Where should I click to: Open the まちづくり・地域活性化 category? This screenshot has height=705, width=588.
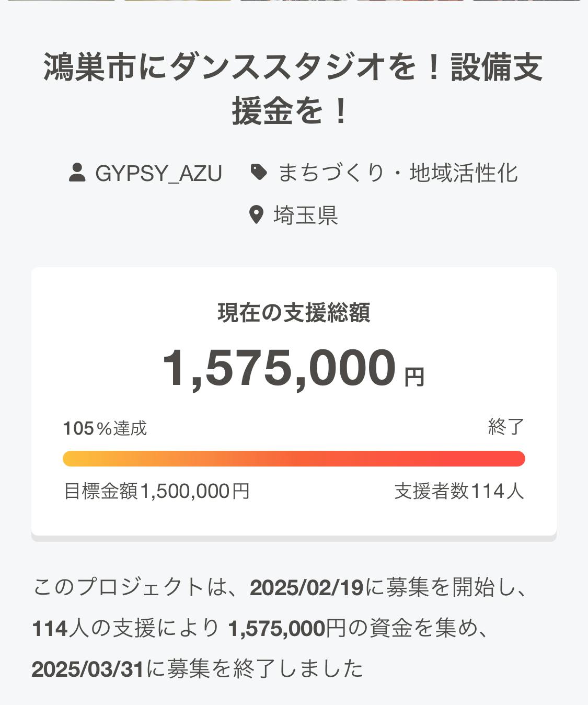coord(397,173)
